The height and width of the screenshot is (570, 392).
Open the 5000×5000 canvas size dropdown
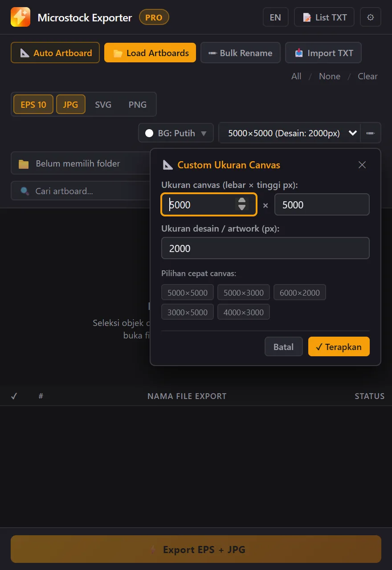[x=290, y=133]
